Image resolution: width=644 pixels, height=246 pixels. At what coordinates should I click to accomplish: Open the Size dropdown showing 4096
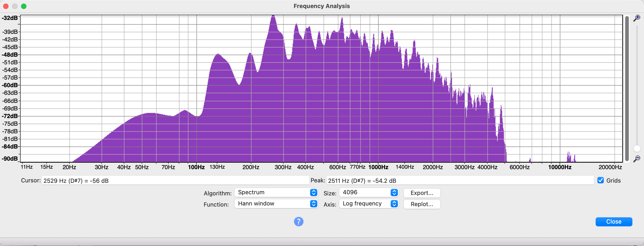(369, 192)
